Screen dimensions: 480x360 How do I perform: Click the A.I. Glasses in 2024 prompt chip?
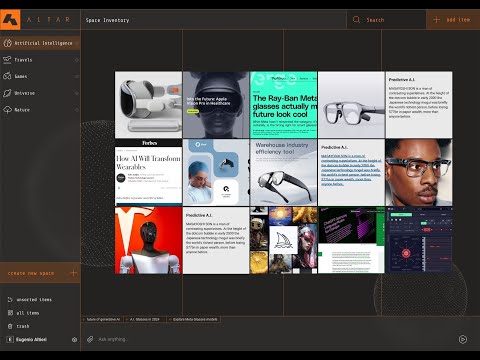[x=144, y=319]
